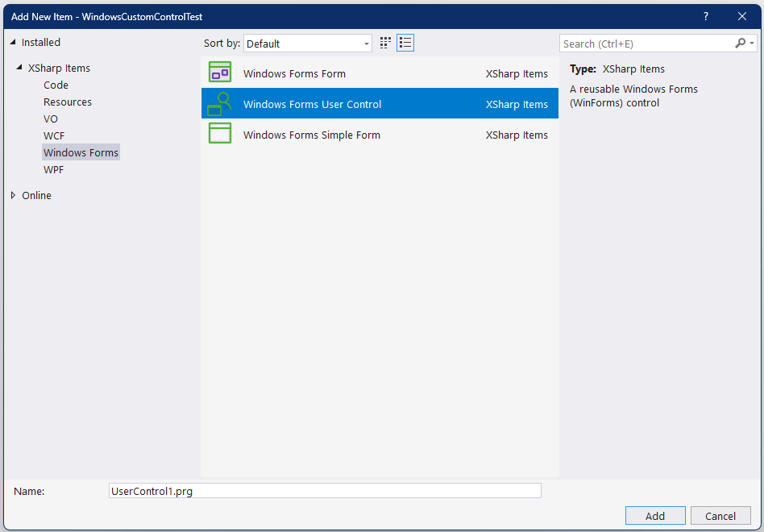
Task: Expand the Online tree node
Action: pos(13,195)
